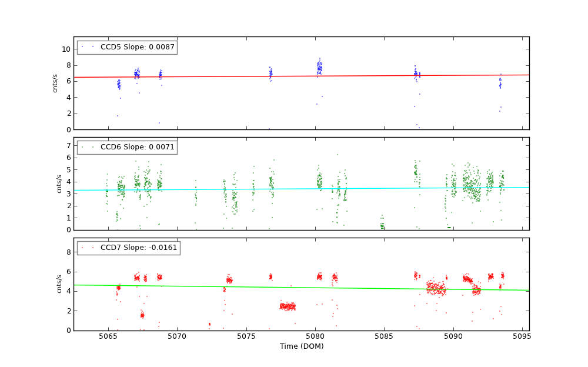588x367 pixels.
Task: Click the middle panel cnts/s axis label
Action: tap(59, 183)
